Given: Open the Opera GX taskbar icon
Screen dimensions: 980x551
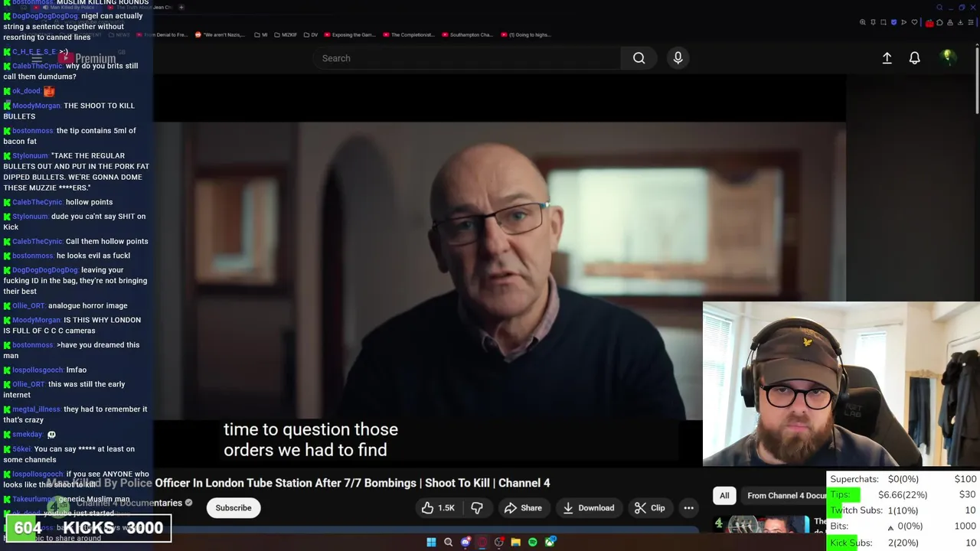Looking at the screenshot, I should (482, 542).
